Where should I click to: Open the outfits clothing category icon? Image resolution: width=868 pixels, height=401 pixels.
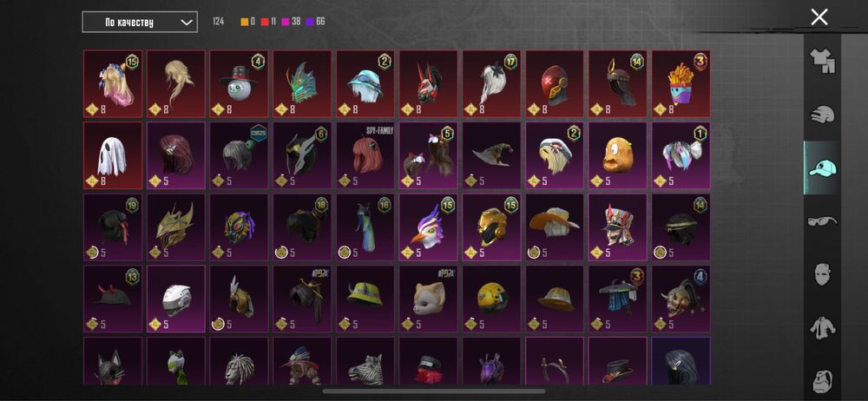point(822,61)
